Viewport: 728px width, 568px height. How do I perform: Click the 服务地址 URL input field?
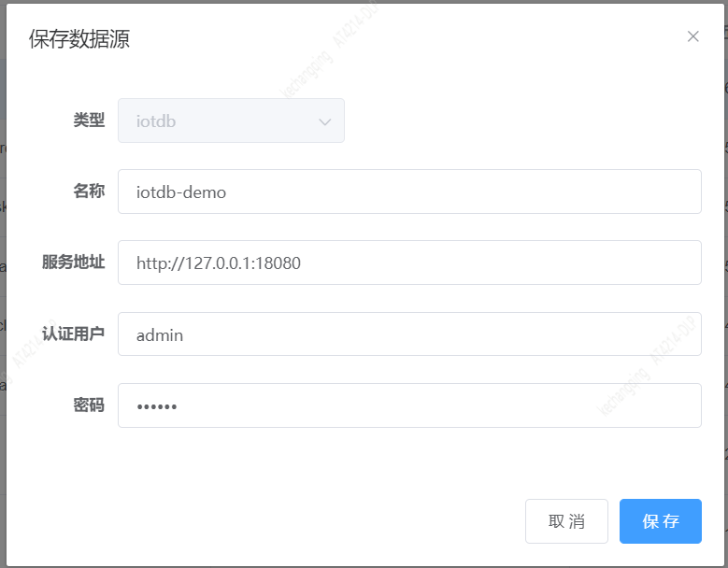409,263
